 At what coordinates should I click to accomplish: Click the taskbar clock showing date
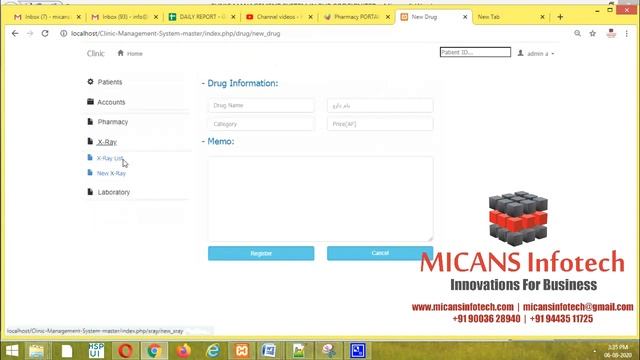[x=618, y=351]
